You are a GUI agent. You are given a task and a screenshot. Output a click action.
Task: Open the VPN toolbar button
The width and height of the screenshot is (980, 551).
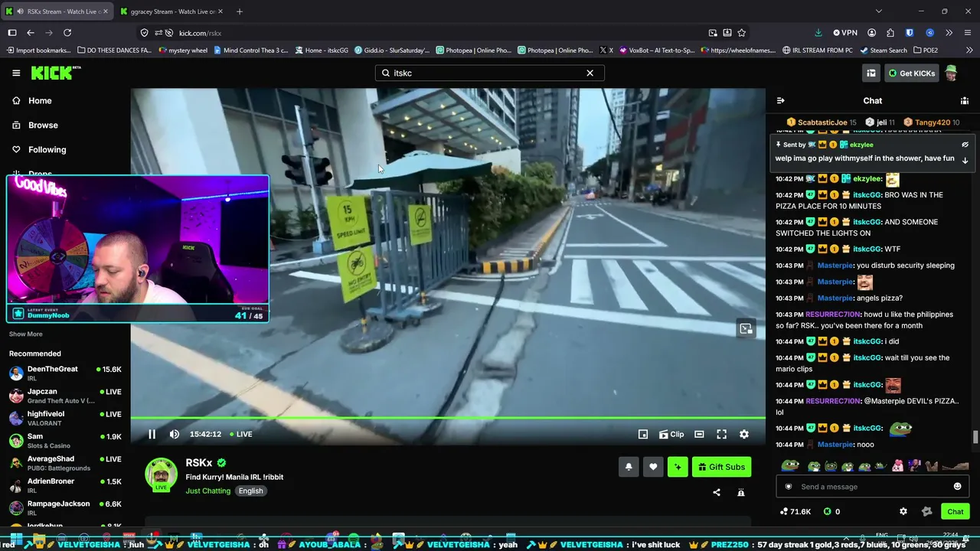point(845,33)
